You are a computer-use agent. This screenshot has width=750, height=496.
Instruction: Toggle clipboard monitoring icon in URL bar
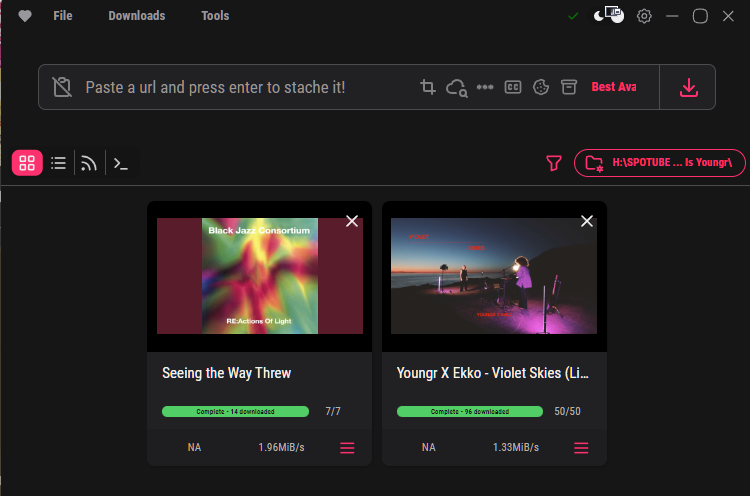click(62, 87)
